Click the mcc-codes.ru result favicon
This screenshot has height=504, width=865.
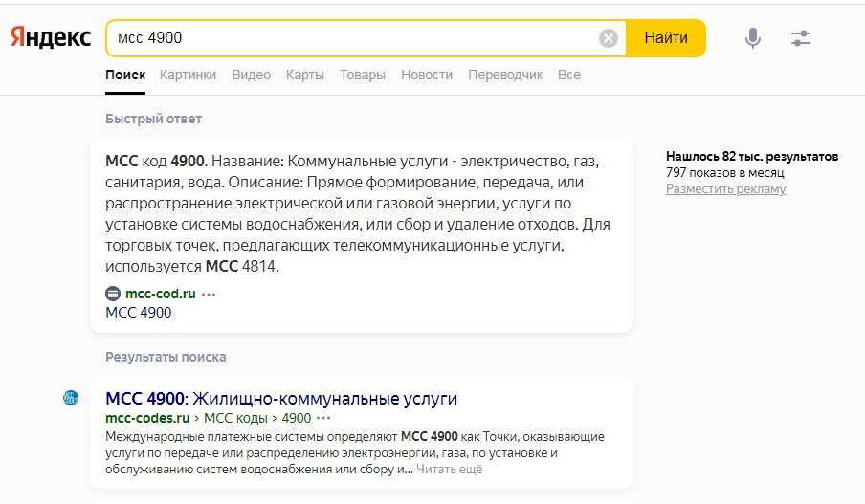(71, 398)
